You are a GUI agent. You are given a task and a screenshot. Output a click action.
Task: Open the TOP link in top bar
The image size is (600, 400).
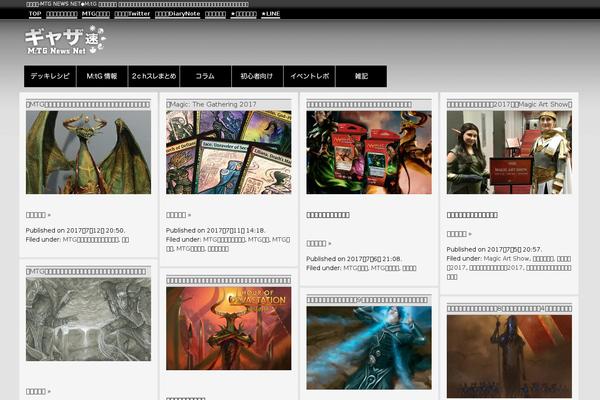coord(35,14)
